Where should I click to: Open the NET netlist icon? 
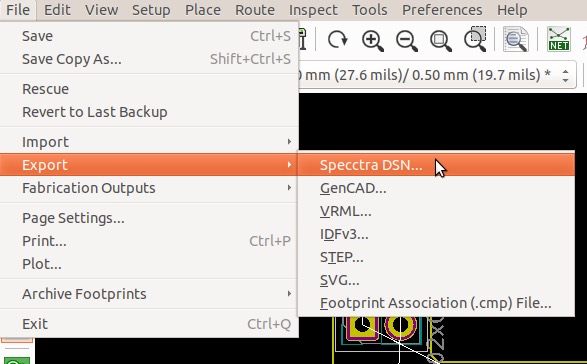(x=559, y=39)
